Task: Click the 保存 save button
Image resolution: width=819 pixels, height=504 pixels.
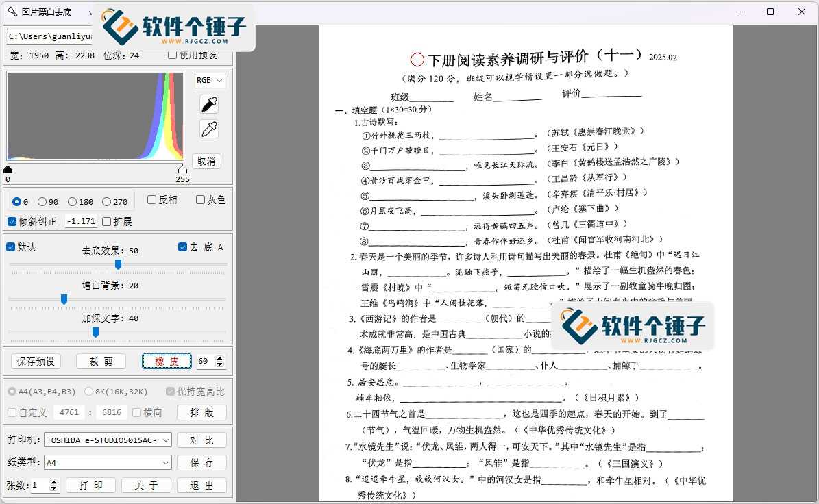Action: pos(201,462)
